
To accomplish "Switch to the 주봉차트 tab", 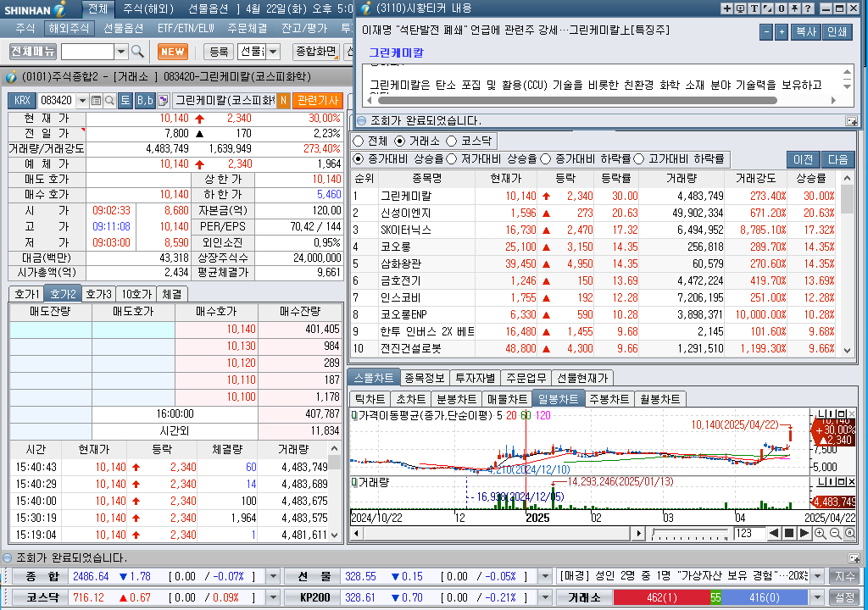I will pyautogui.click(x=609, y=399).
